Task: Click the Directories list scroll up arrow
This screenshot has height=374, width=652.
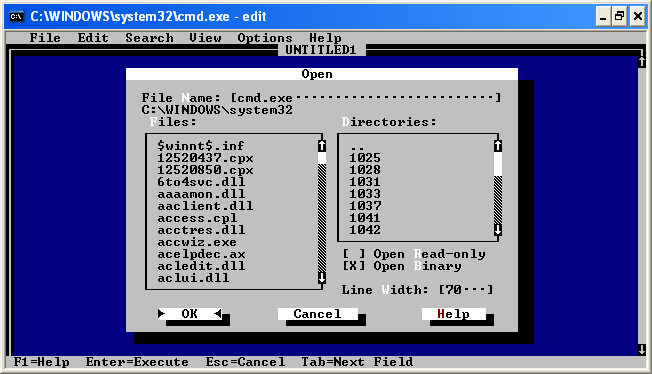Action: tap(498, 146)
